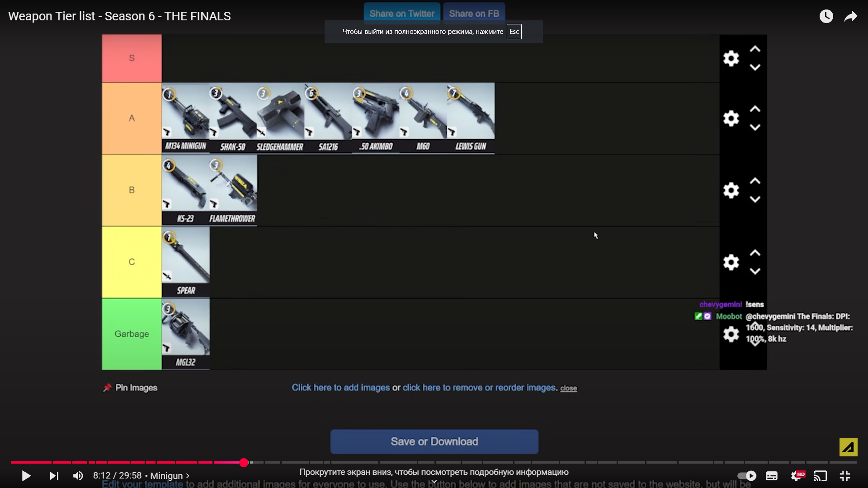Open settings gear for A tier row
The image size is (868, 488).
tap(731, 118)
